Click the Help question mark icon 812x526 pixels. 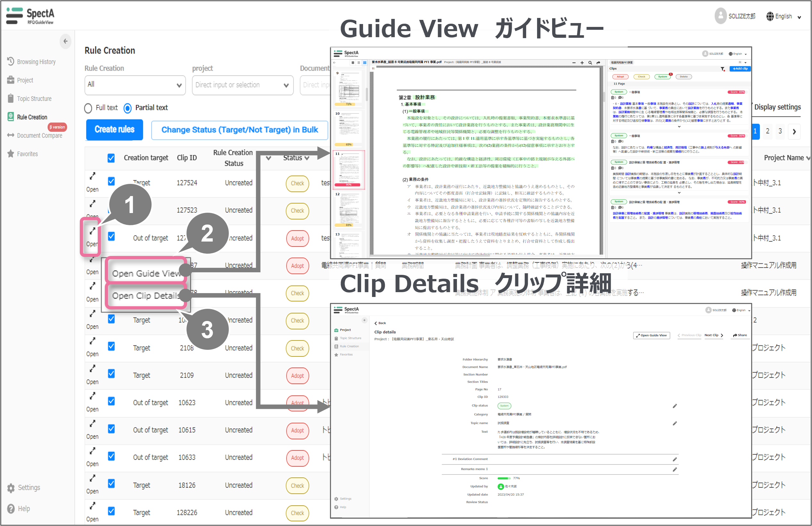coord(11,509)
